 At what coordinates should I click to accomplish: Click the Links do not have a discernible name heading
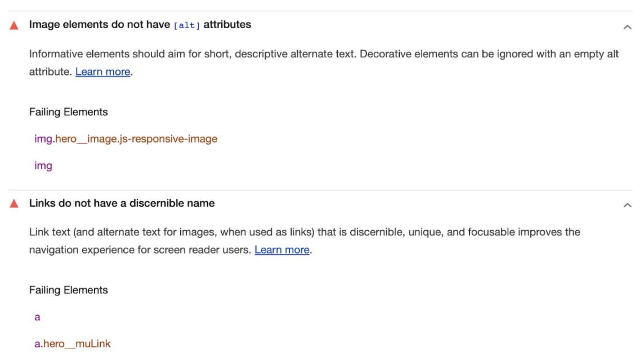click(x=122, y=203)
